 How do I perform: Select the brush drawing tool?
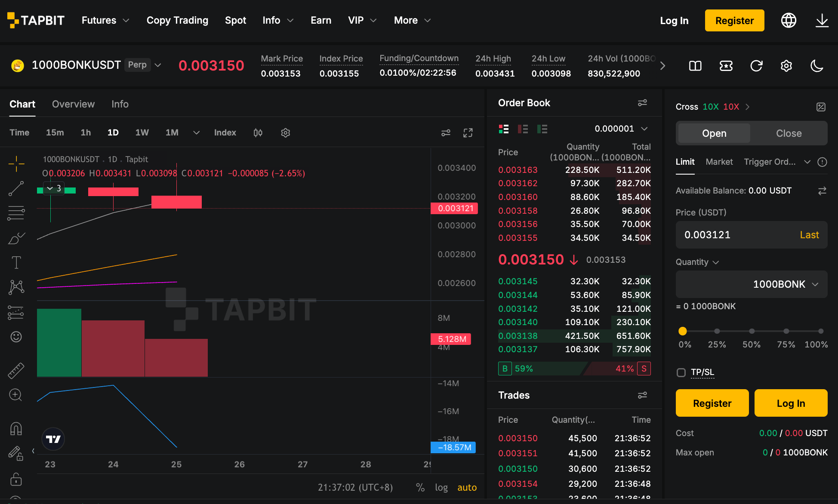coord(16,238)
